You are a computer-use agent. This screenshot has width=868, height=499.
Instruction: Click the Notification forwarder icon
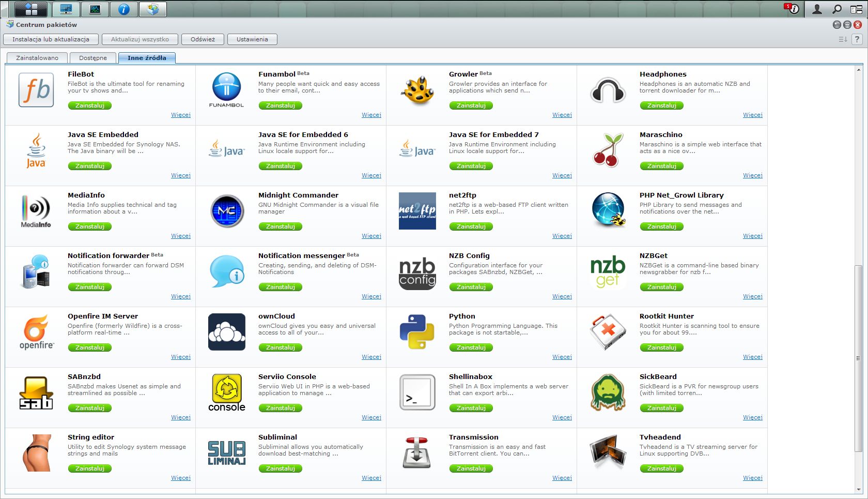36,271
